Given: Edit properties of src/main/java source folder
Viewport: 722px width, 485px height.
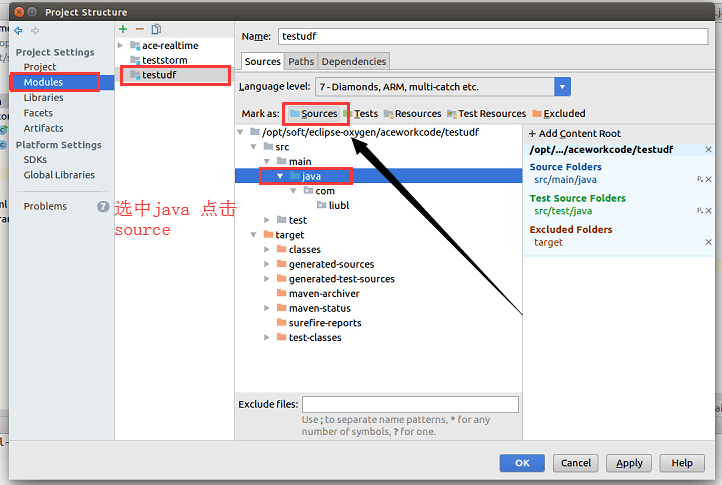Looking at the screenshot, I should click(x=700, y=180).
